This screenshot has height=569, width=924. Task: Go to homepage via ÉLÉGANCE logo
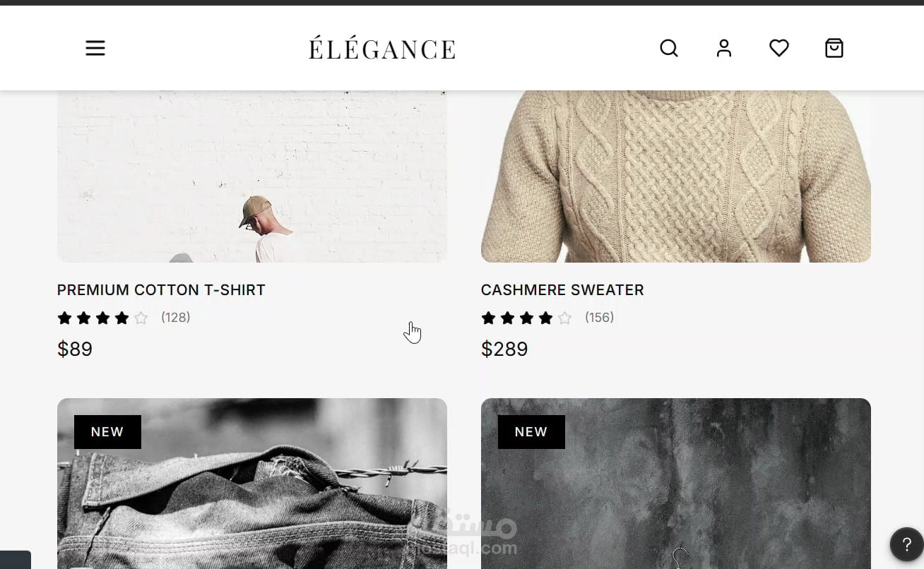click(x=382, y=49)
